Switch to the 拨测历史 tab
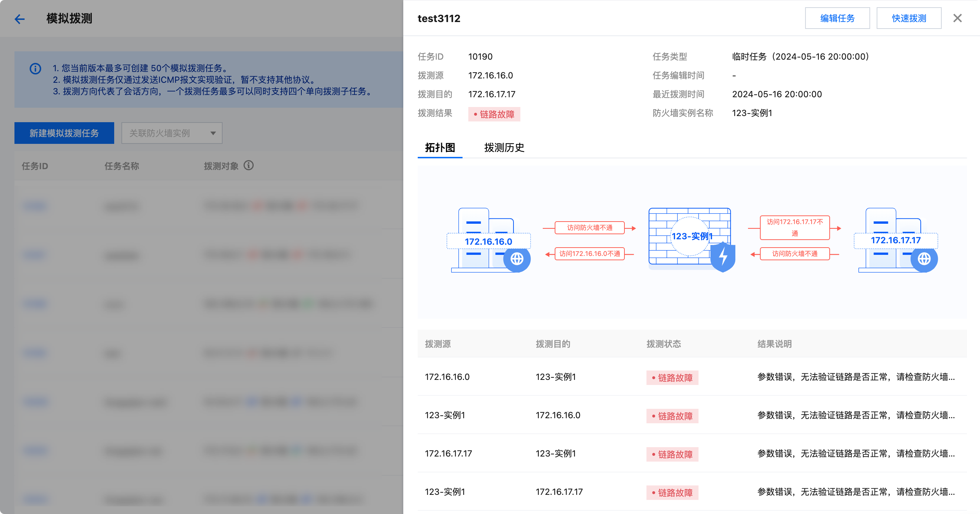 (504, 147)
